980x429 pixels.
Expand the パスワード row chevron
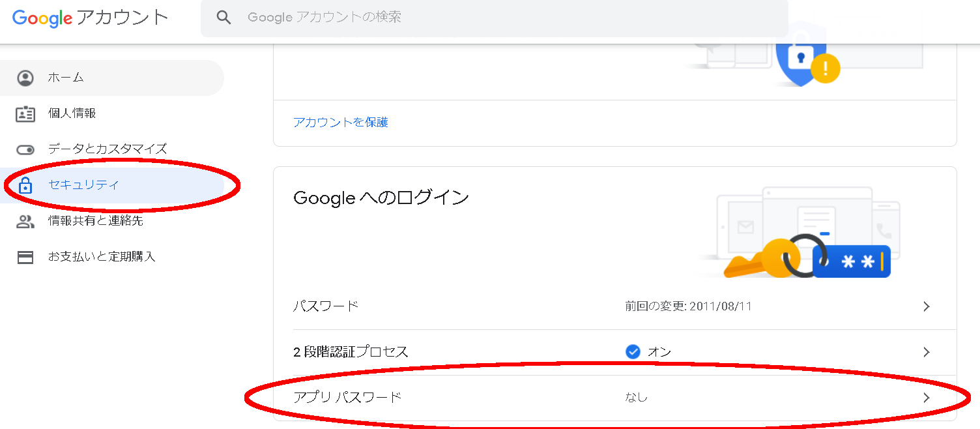(927, 306)
